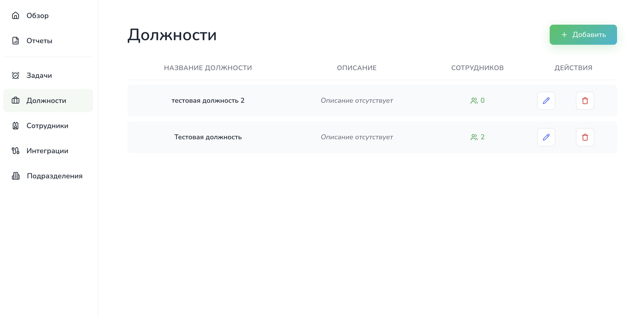Viewport: 644px width, 316px height.
Task: Click the trash icon for Тестовая должность
Action: click(585, 137)
